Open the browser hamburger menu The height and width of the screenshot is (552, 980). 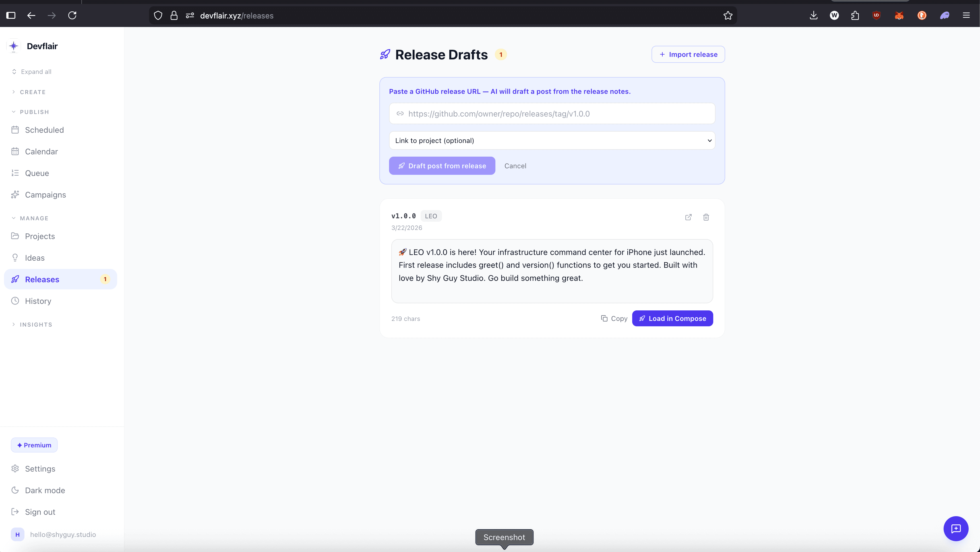click(967, 16)
